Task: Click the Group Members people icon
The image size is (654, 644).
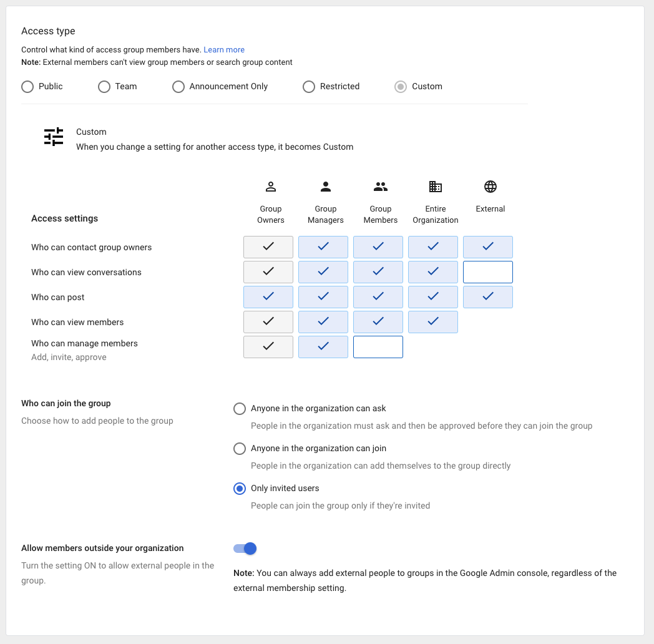Action: click(x=381, y=187)
